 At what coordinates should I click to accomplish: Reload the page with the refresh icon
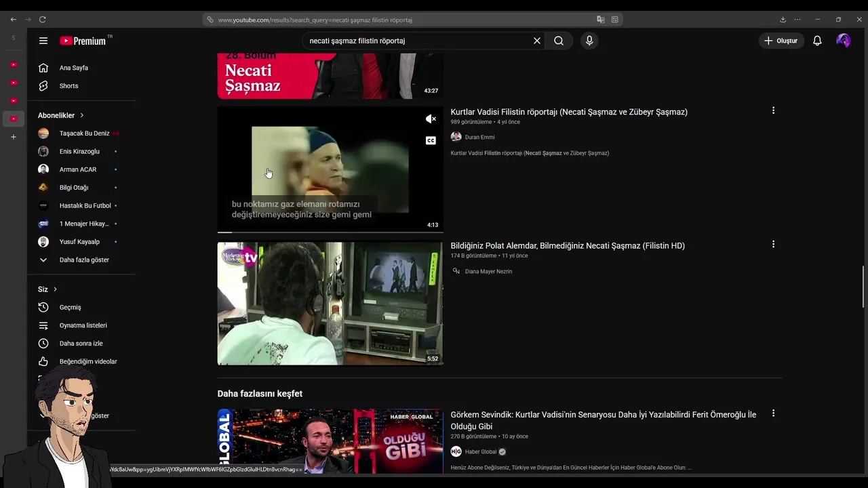click(42, 20)
